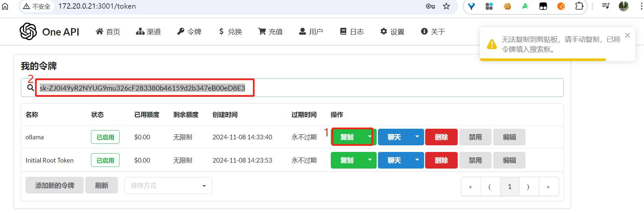Open the 日志 logs menu
The height and width of the screenshot is (213, 644).
(352, 32)
